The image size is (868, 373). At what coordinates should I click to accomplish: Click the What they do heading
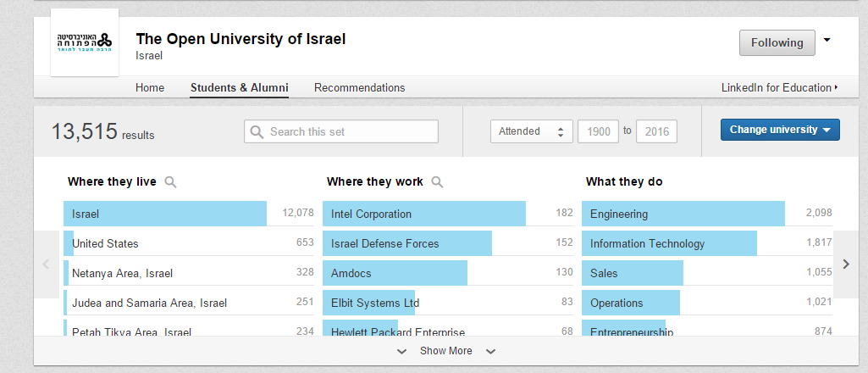624,181
